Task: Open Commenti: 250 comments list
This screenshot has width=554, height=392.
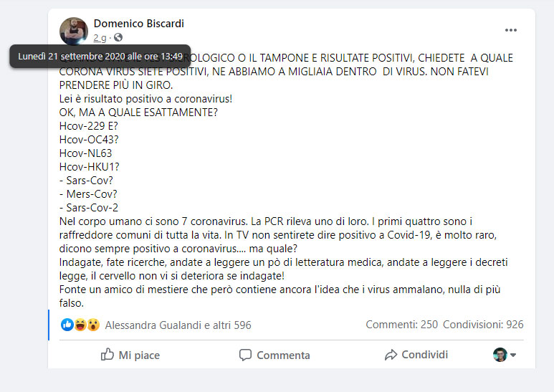Action: [402, 324]
